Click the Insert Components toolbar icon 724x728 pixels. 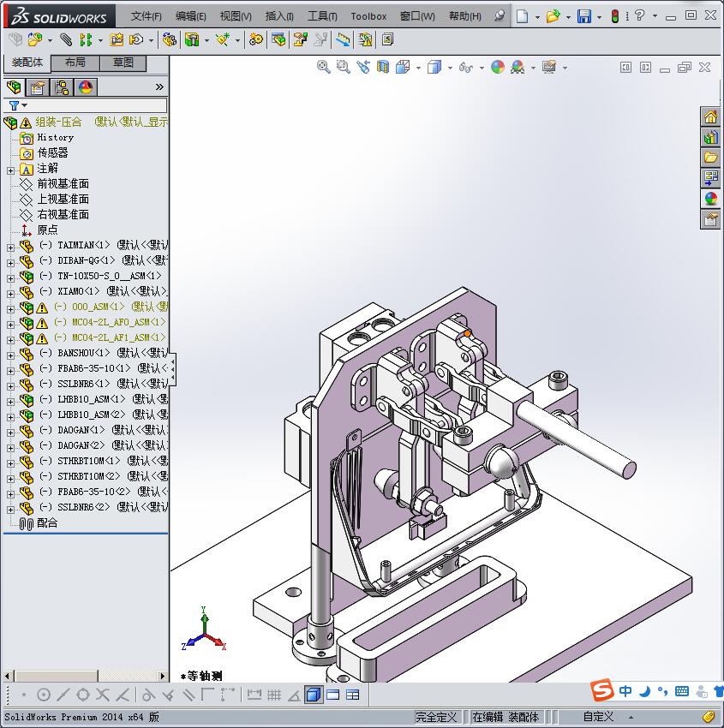click(x=35, y=40)
